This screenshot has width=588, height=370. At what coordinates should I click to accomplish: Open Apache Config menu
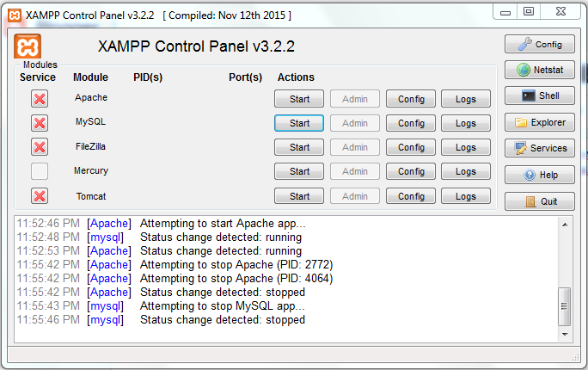pyautogui.click(x=411, y=99)
